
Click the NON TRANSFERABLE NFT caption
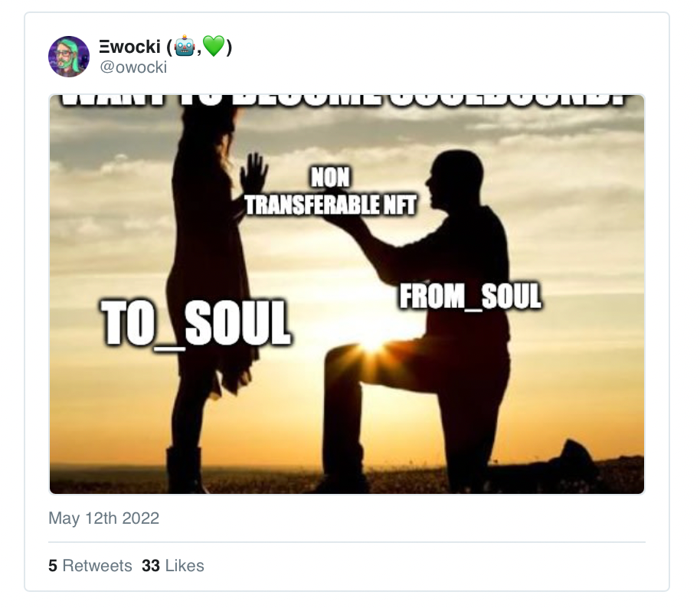pos(331,191)
